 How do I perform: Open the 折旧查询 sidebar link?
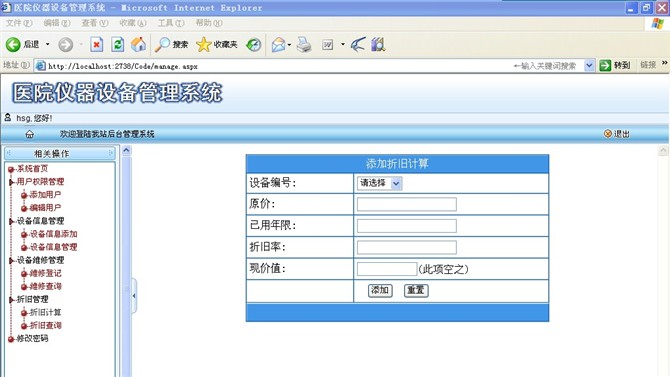tap(45, 326)
